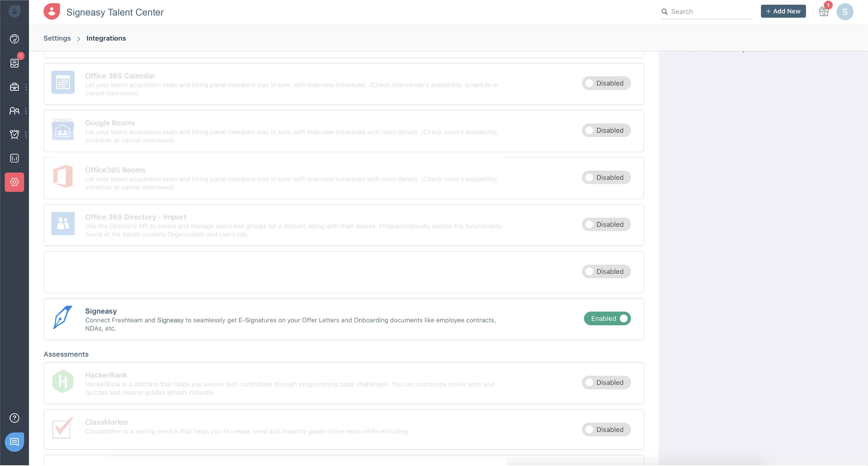Open the candidates people-search icon
This screenshot has width=868, height=466.
coord(14,111)
